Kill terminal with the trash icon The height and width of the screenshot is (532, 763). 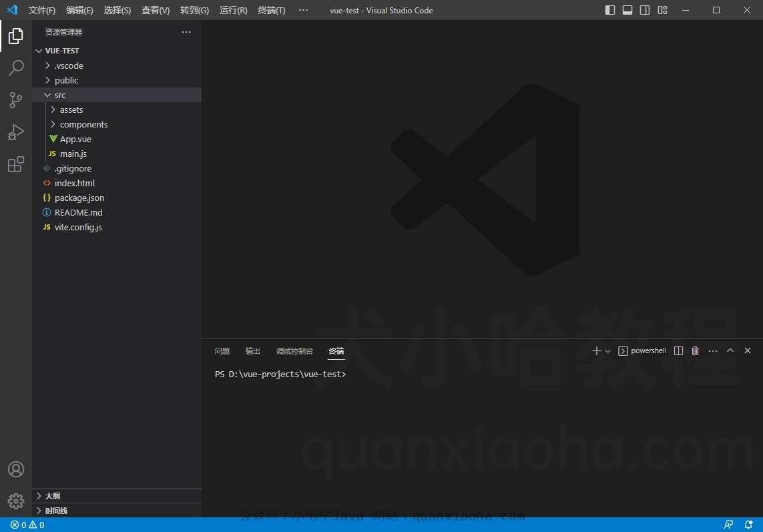tap(695, 351)
